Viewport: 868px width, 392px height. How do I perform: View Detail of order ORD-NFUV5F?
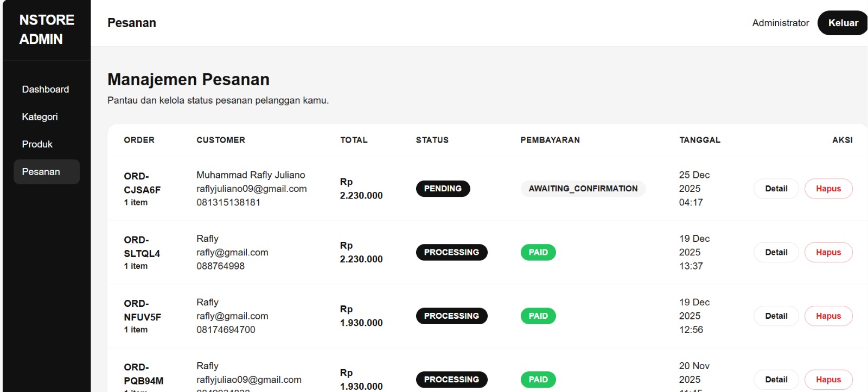(x=776, y=316)
